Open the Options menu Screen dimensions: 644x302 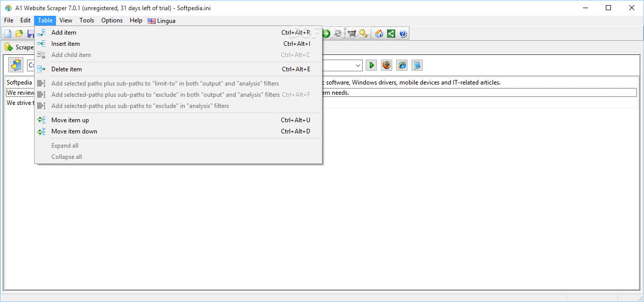click(x=112, y=20)
